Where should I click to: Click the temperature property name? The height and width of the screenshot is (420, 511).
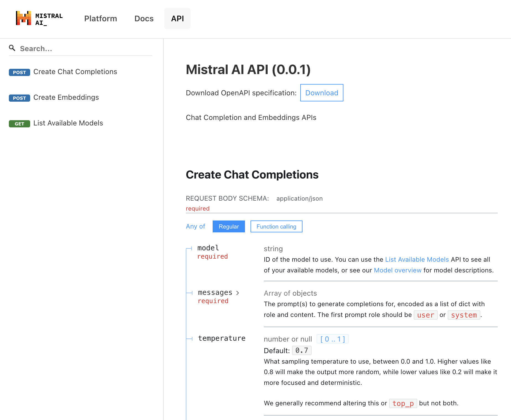[222, 338]
